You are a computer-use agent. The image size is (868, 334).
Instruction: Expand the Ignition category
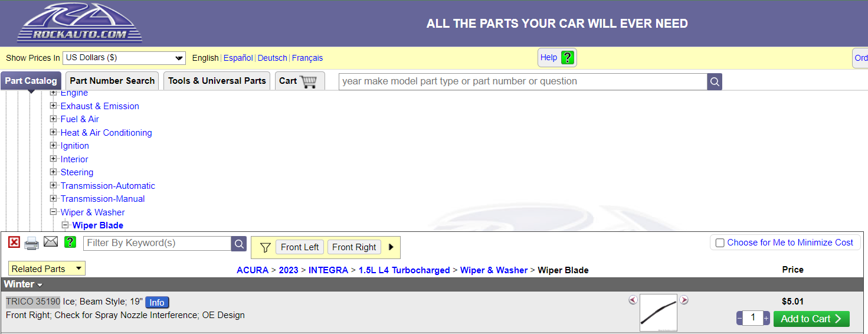(54, 145)
